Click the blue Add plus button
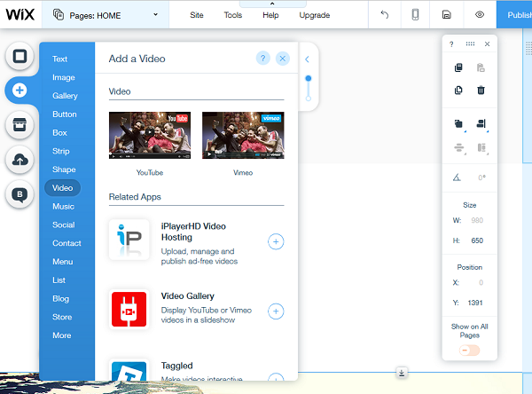Screen dimensions: 532x394 coord(20,91)
